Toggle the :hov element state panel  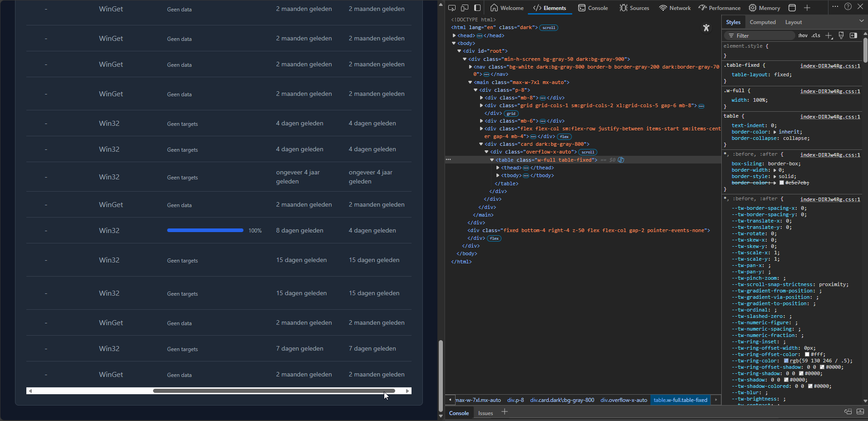tap(803, 35)
